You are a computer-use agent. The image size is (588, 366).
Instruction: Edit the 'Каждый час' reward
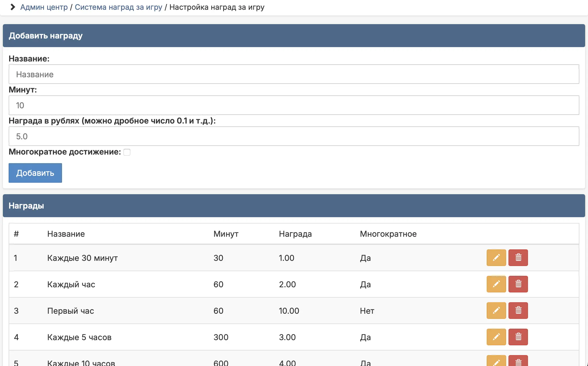click(x=496, y=284)
